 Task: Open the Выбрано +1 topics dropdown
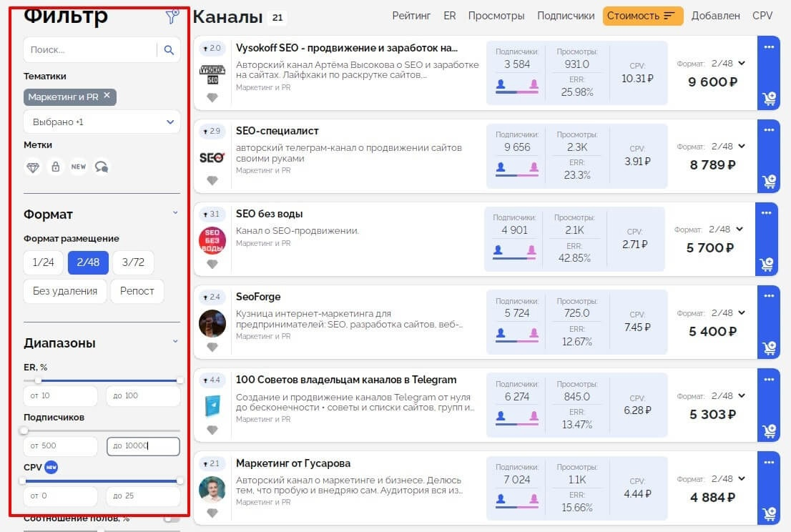click(102, 122)
